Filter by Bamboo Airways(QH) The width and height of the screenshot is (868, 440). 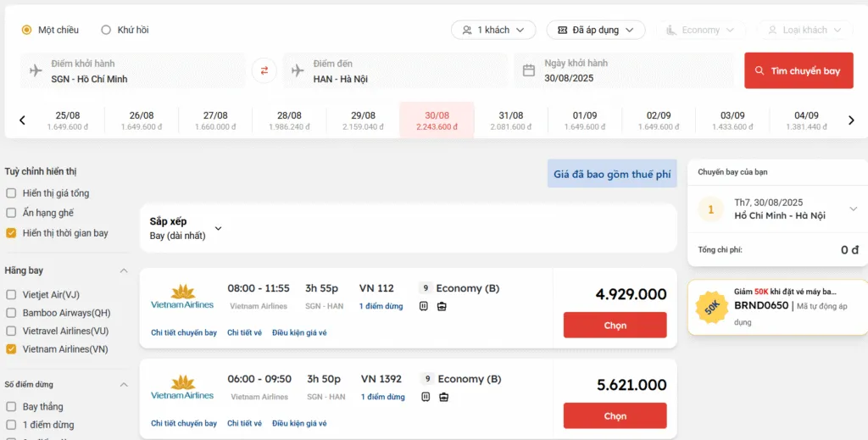pos(11,313)
